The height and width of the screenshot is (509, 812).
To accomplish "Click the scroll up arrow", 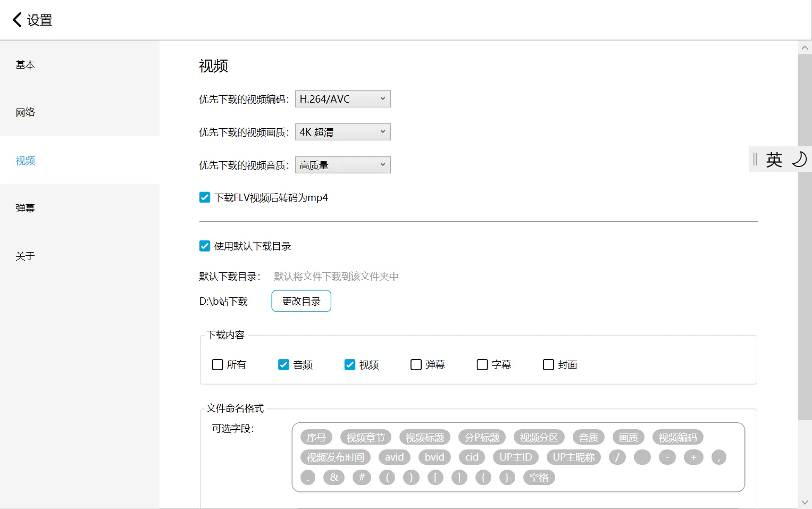I will [x=805, y=48].
